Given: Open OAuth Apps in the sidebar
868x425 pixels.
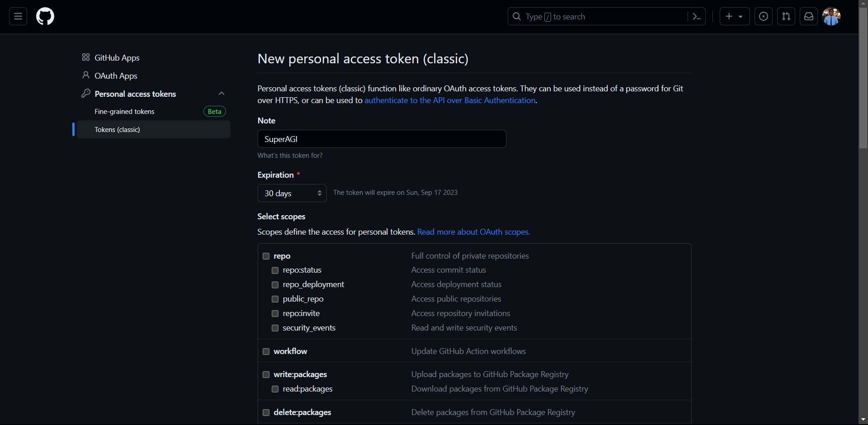Looking at the screenshot, I should 116,76.
